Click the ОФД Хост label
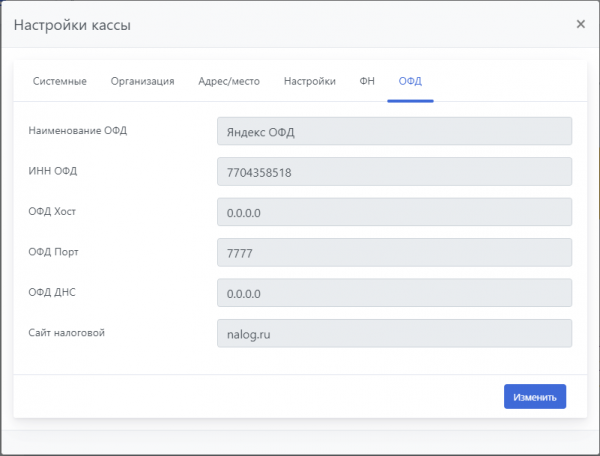Viewport: 600px width, 456px height. 53,211
